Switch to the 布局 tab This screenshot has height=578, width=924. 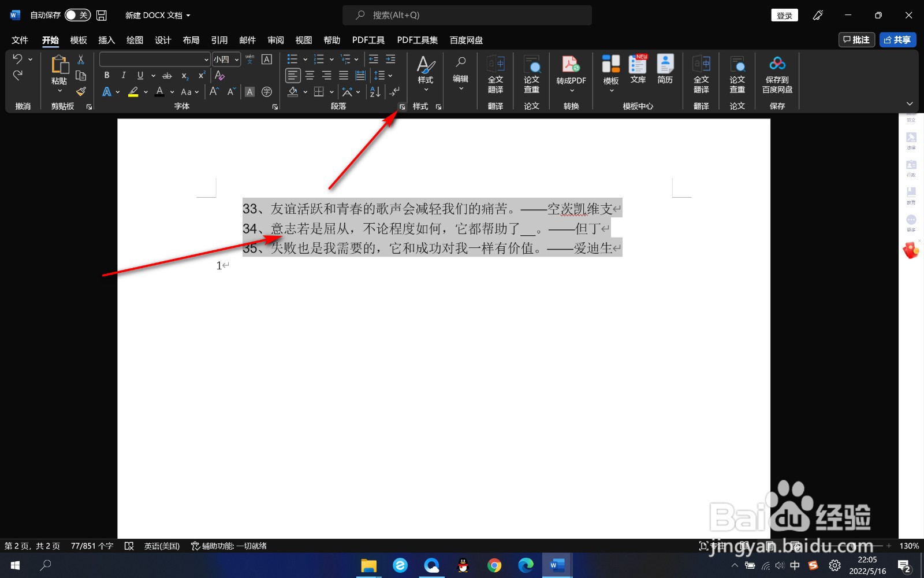191,40
